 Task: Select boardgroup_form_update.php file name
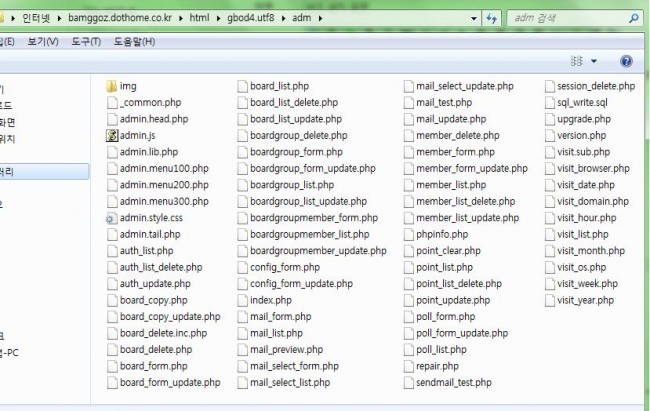tap(313, 169)
